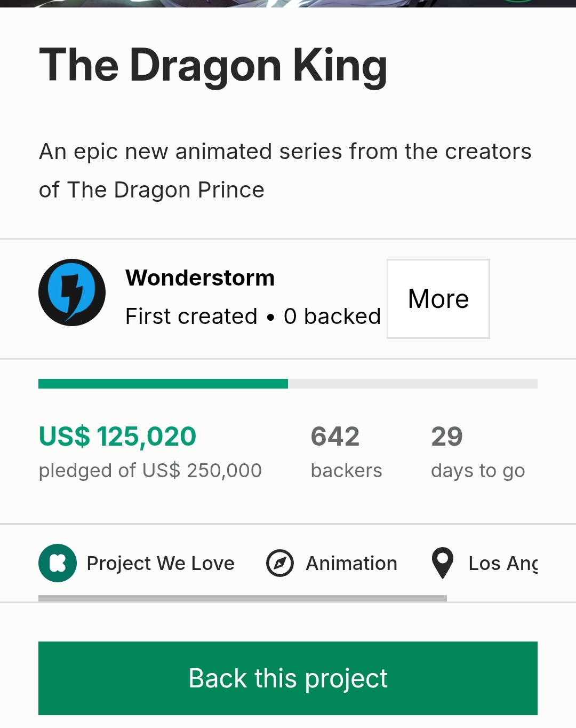Click the horizontal scrollbar under category tags
This screenshot has width=576, height=728.
(243, 598)
